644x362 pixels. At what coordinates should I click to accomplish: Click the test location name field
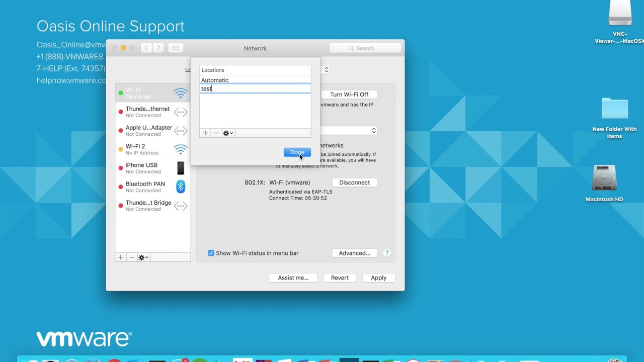(x=255, y=88)
